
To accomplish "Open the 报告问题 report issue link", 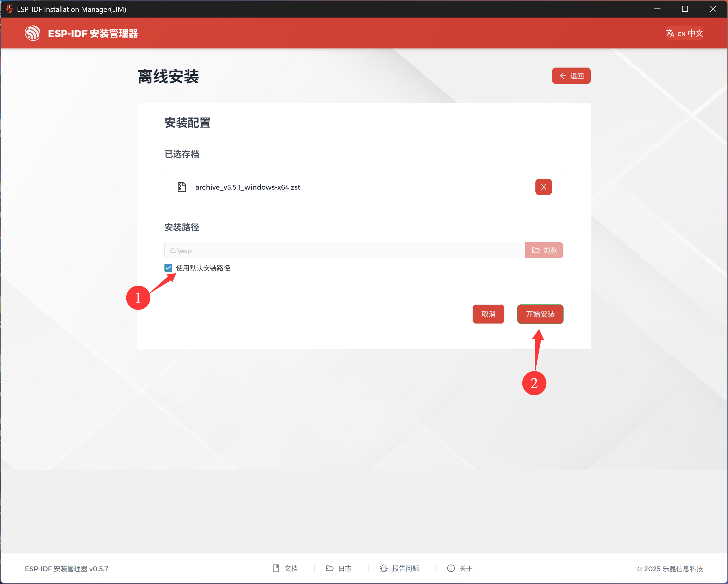I will 399,569.
